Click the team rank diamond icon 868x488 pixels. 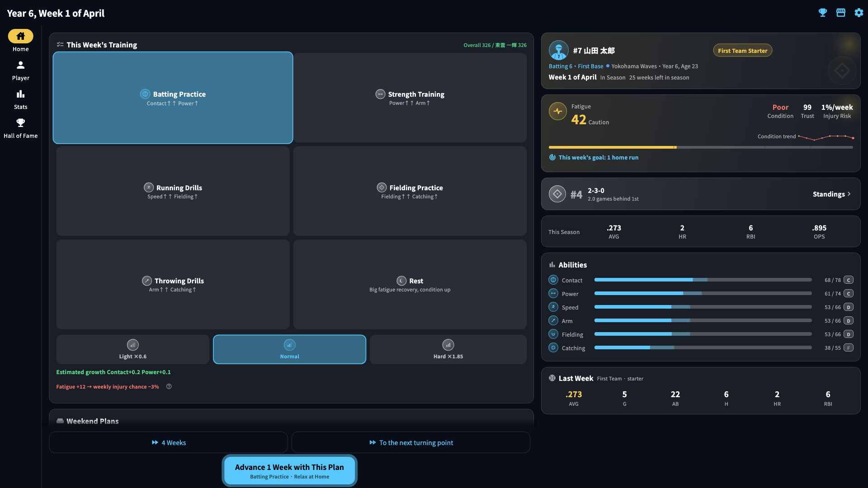pyautogui.click(x=557, y=194)
